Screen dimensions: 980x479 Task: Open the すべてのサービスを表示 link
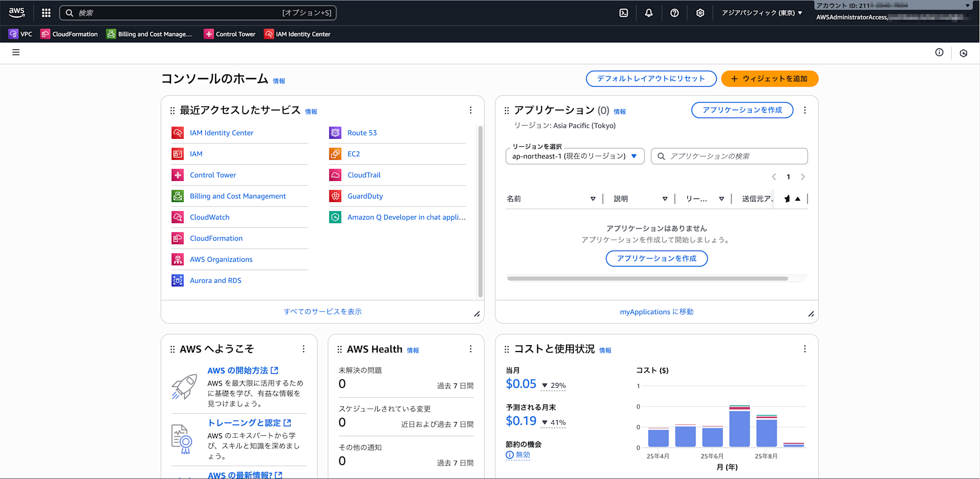(322, 312)
